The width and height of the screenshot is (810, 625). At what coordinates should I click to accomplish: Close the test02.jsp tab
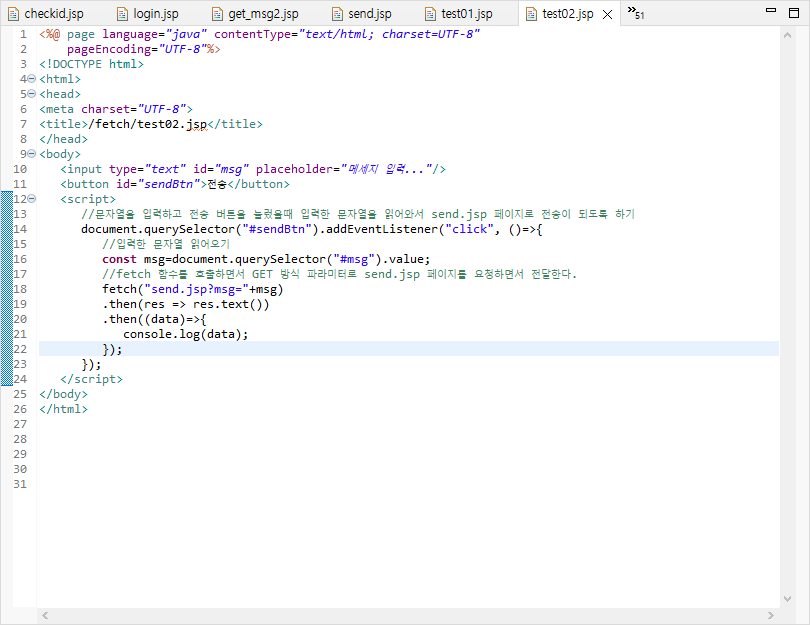coord(608,14)
